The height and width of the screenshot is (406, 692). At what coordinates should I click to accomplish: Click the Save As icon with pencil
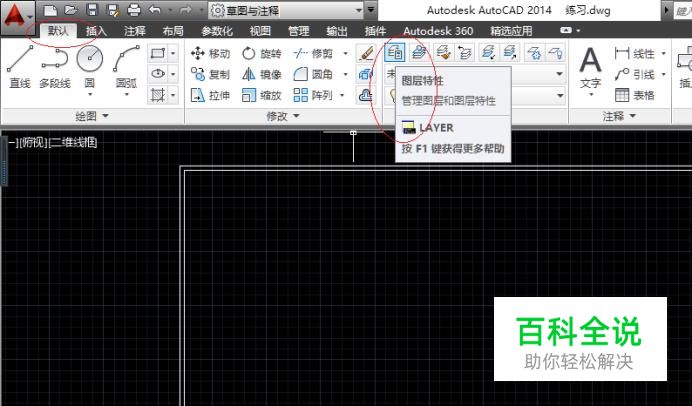click(113, 10)
